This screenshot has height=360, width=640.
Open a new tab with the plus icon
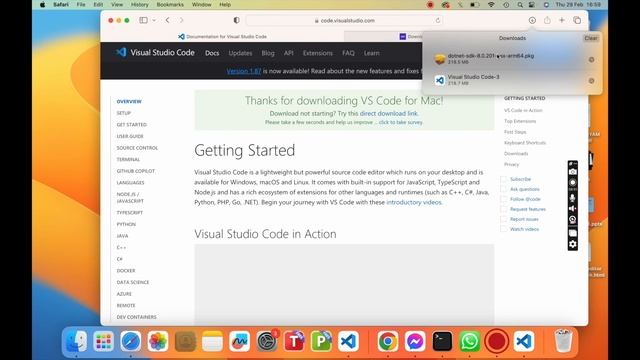(x=562, y=20)
